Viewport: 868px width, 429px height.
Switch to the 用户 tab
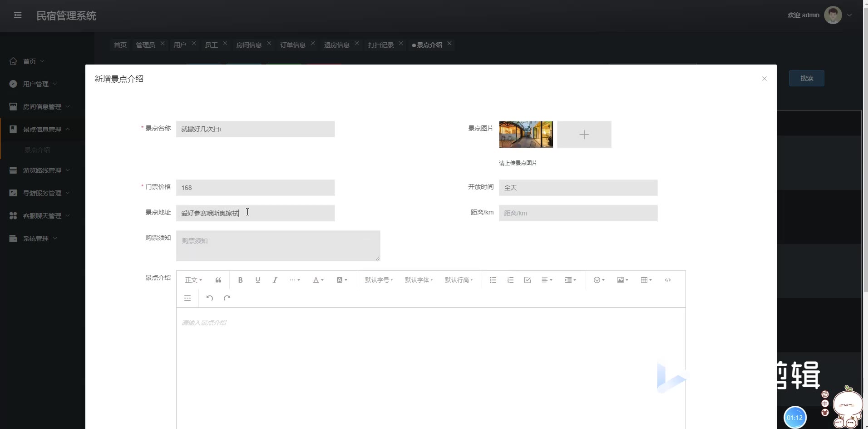tap(180, 45)
